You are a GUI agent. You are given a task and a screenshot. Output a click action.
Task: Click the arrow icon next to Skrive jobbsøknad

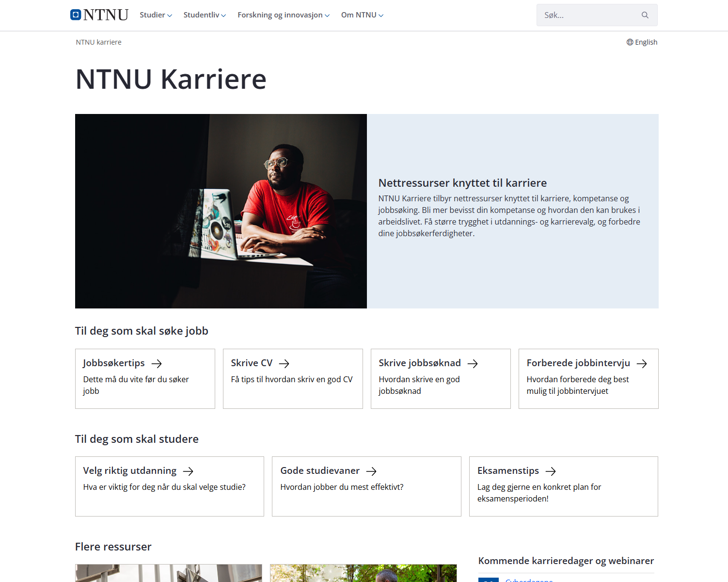click(x=473, y=364)
